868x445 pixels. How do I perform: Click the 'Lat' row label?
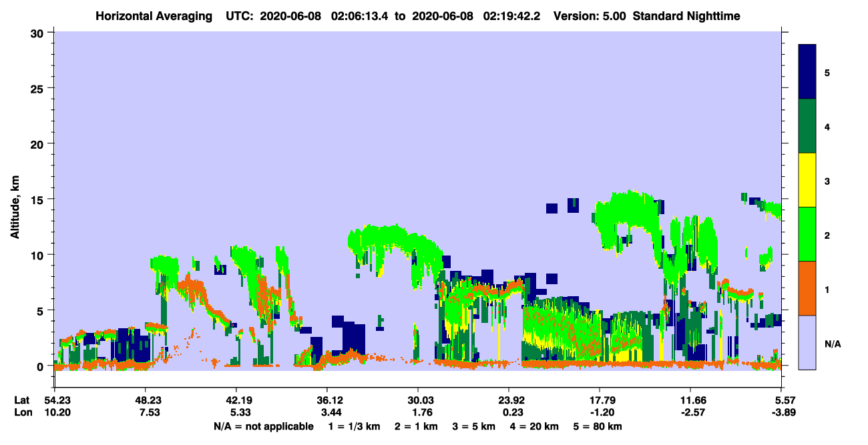pos(22,400)
